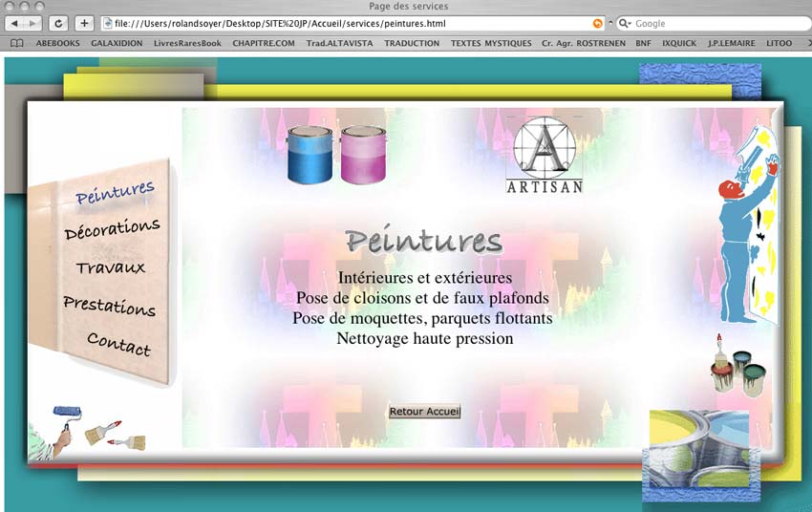Image resolution: width=812 pixels, height=512 pixels.
Task: Go back with the browser back arrow
Action: pyautogui.click(x=14, y=23)
